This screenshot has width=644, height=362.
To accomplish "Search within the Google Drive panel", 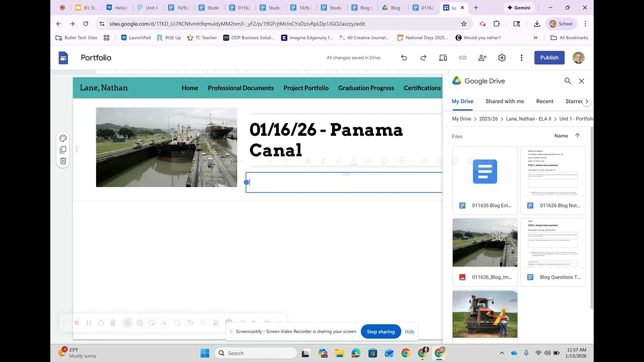I will pyautogui.click(x=568, y=81).
